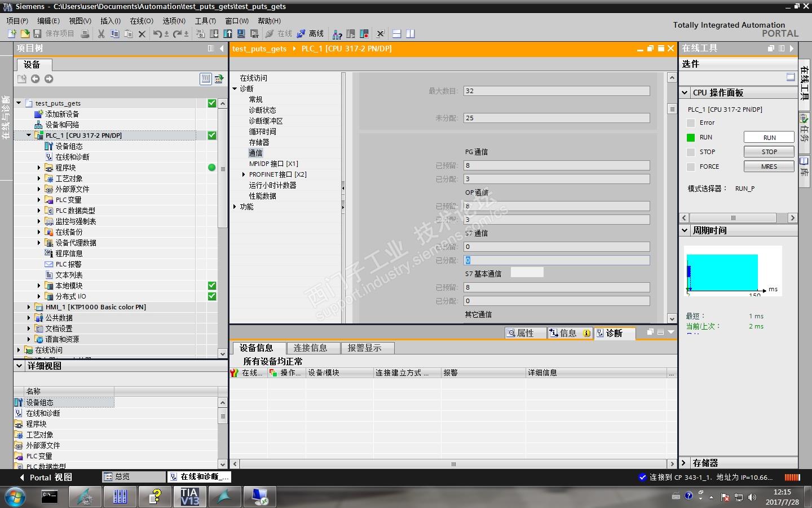Expand the PROFINET接口 [X2] node
The image size is (812, 508).
click(244, 174)
